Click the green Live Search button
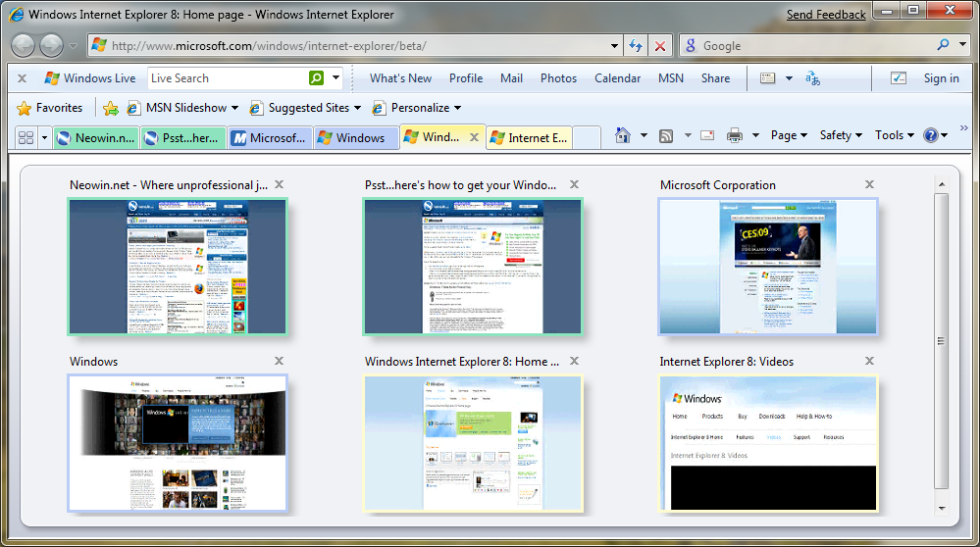Screen dimensions: 980x547 point(316,78)
